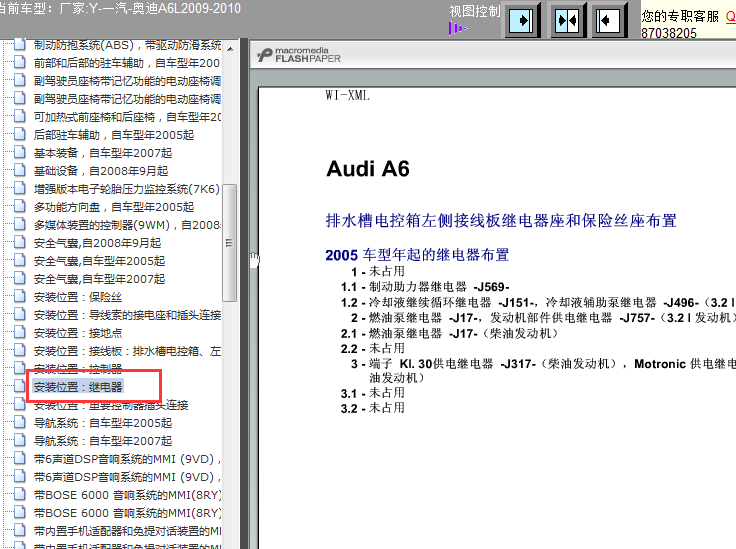736x549 pixels.
Task: Open 制动防抱系统(ABS) tree entry
Action: [127, 45]
